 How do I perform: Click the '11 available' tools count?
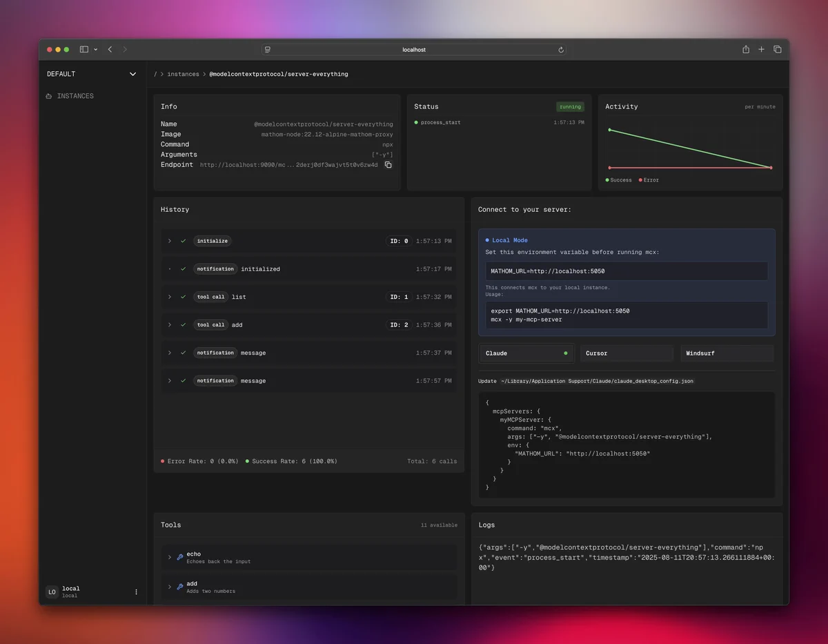point(439,525)
